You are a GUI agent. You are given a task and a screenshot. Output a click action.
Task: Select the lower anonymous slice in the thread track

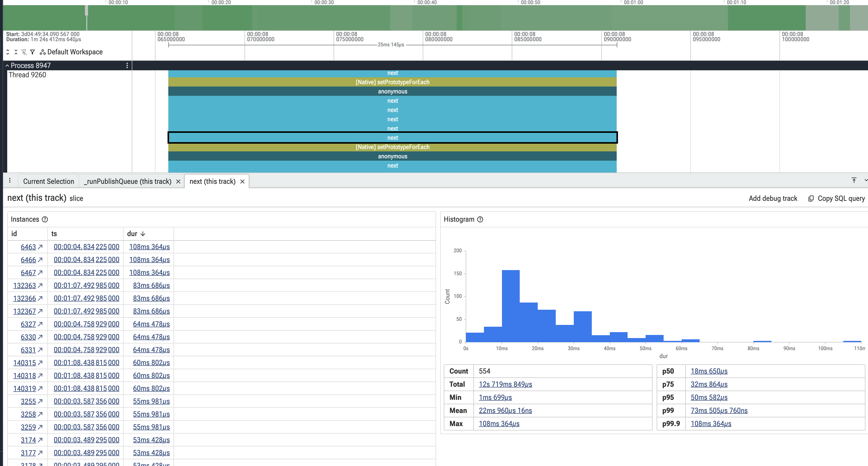[393, 156]
